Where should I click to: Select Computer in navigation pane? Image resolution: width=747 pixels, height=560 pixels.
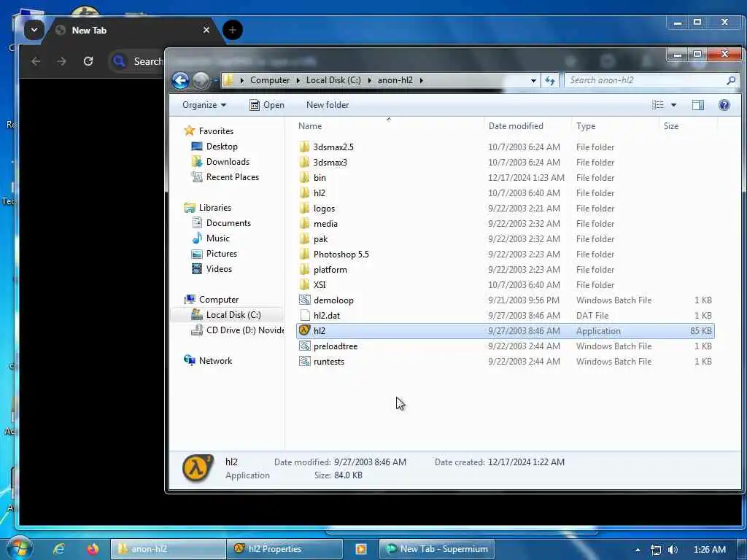[x=219, y=300]
